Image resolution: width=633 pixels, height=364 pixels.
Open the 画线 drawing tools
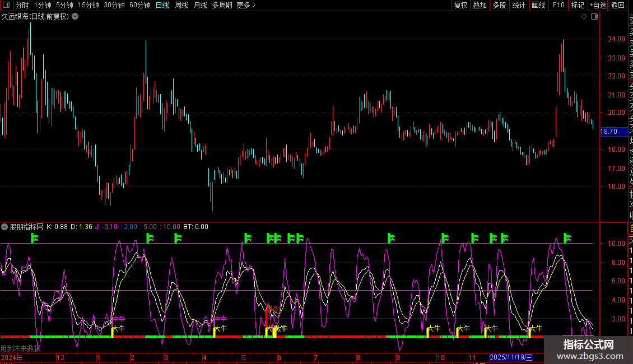click(x=538, y=6)
